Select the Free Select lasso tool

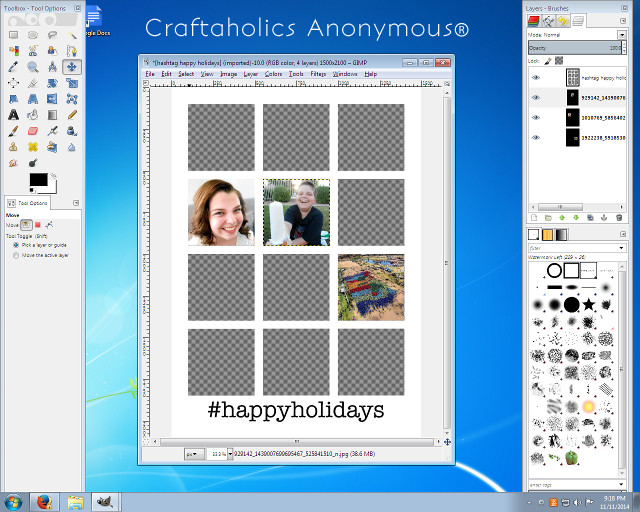click(52, 35)
